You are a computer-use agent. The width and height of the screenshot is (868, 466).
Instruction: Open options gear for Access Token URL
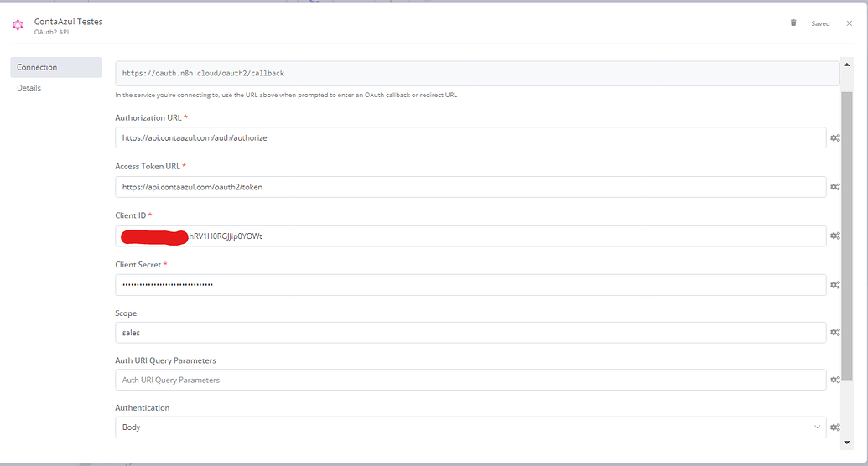tap(835, 187)
